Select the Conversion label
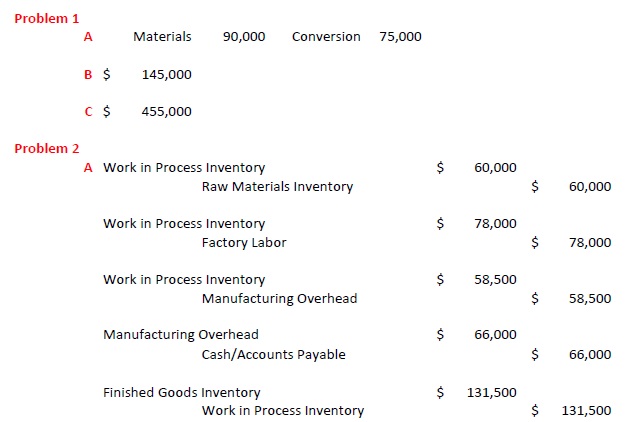Image resolution: width=639 pixels, height=422 pixels. [326, 37]
